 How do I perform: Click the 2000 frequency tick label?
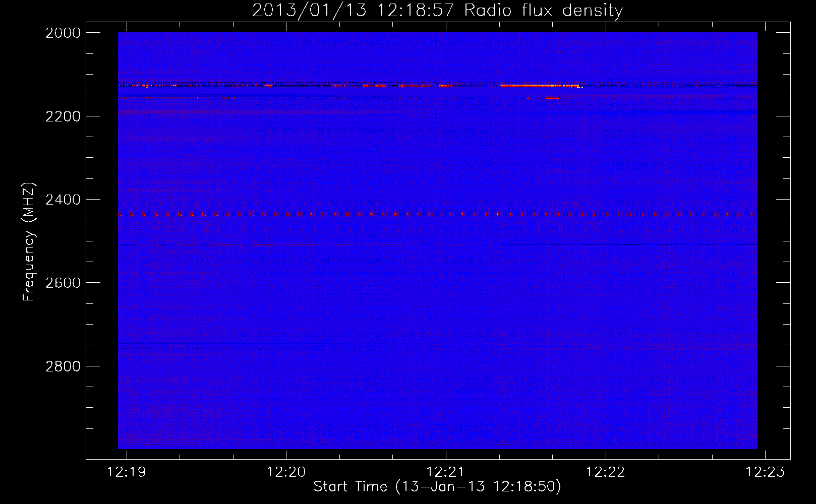pos(63,33)
